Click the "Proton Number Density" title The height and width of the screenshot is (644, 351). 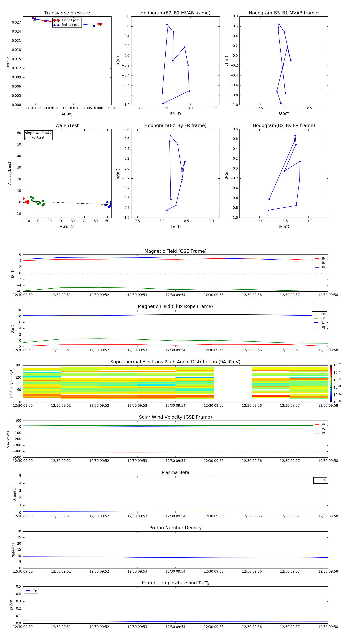[175, 528]
